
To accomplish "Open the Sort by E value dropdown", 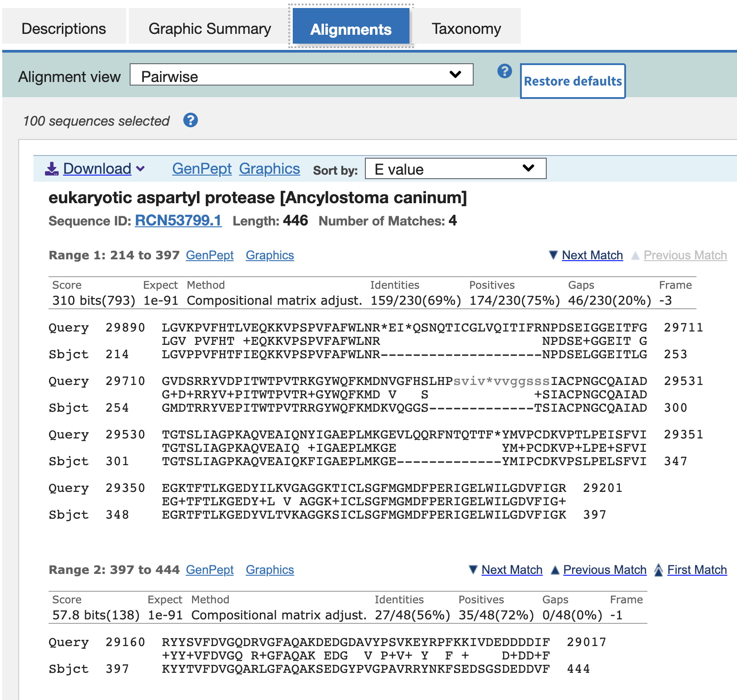I will (455, 169).
